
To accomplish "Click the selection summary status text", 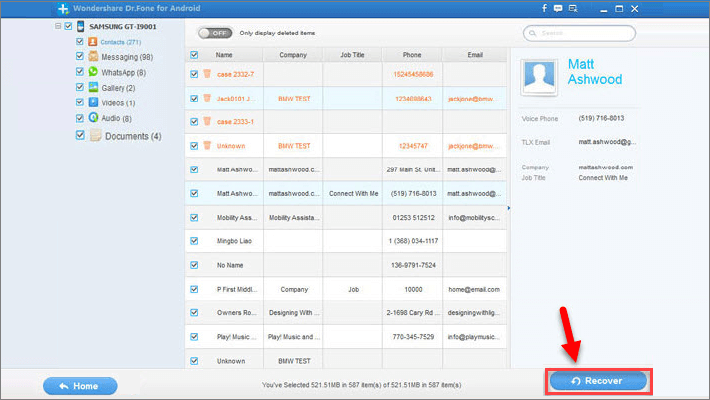I will pos(361,385).
